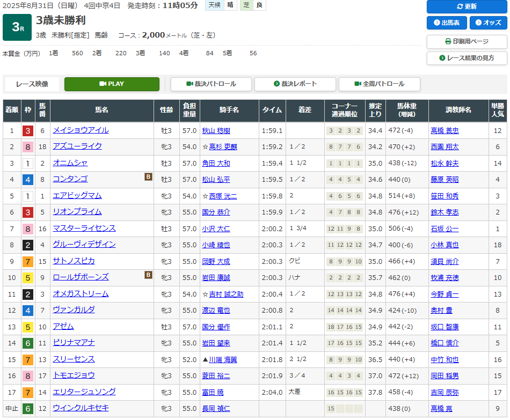The image size is (510, 420).
Task: Open trainer 石坂 公一 profile
Action: [x=445, y=229]
